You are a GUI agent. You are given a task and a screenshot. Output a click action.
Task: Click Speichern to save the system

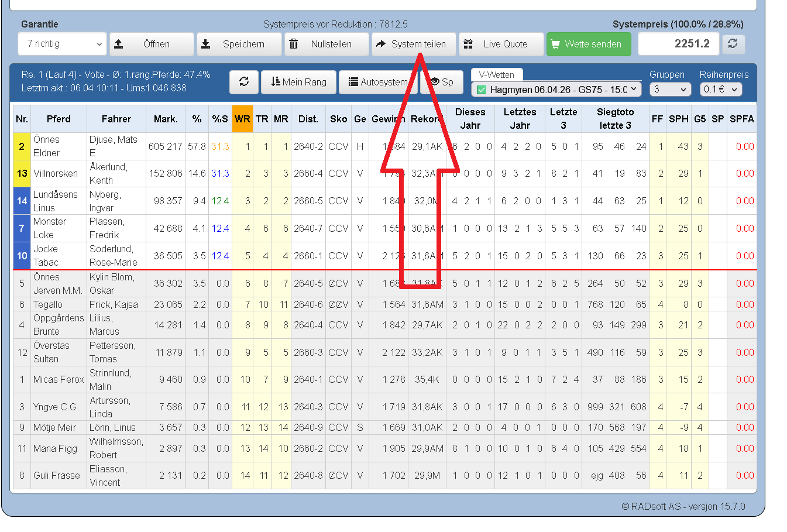click(239, 44)
